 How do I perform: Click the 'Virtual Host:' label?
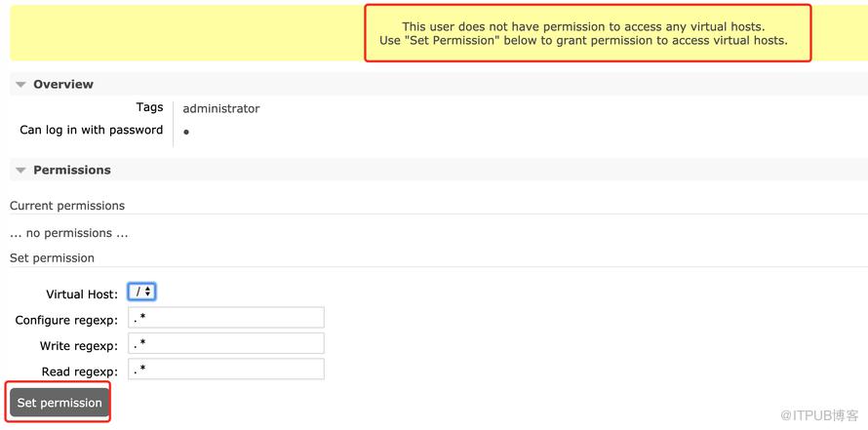coord(82,294)
